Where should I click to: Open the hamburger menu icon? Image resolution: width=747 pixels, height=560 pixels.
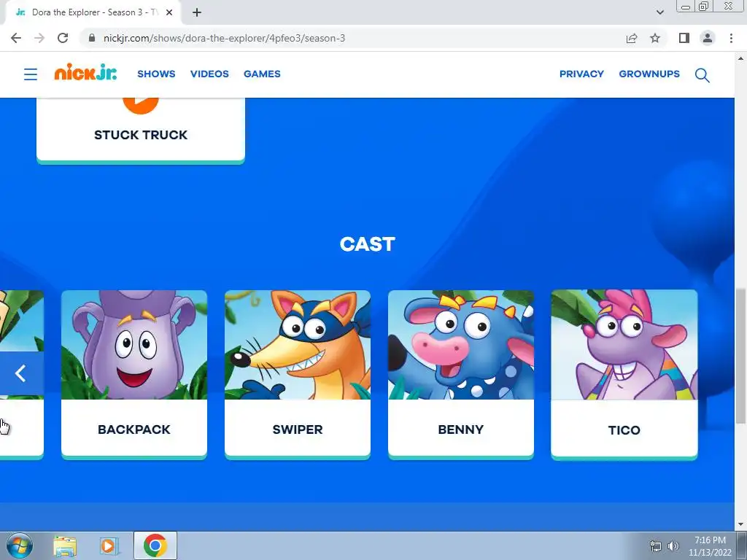coord(31,74)
